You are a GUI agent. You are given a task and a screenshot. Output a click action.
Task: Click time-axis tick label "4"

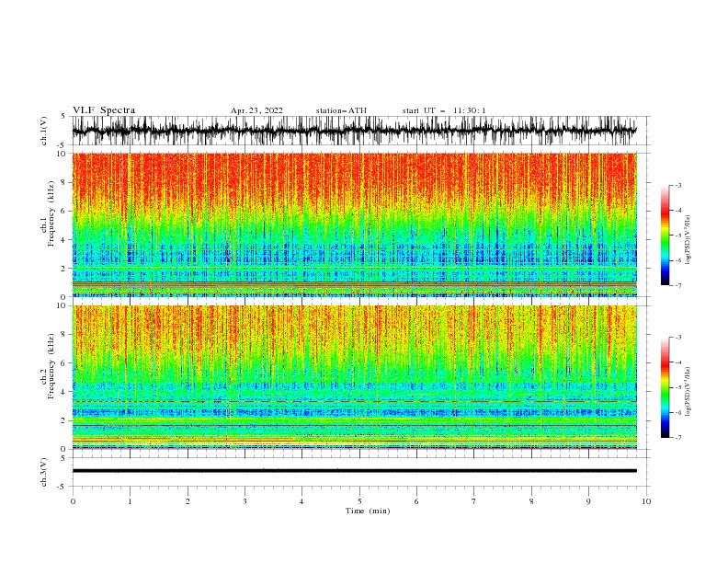301,501
